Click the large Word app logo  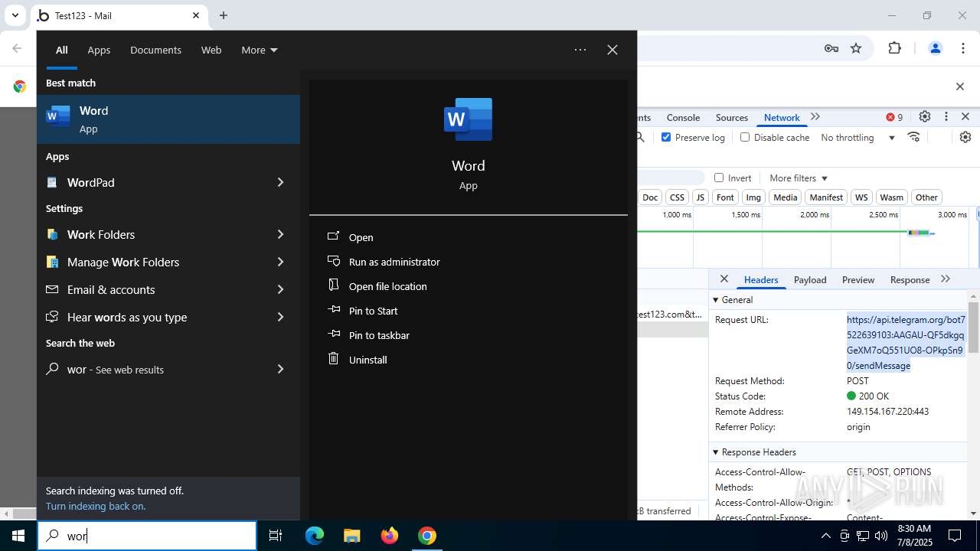pos(468,119)
